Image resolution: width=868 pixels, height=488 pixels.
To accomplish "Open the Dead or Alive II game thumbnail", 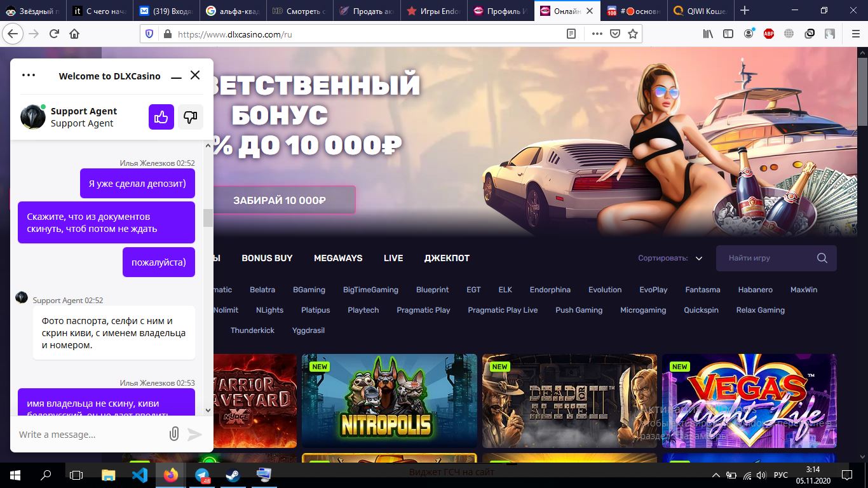I will tap(569, 401).
